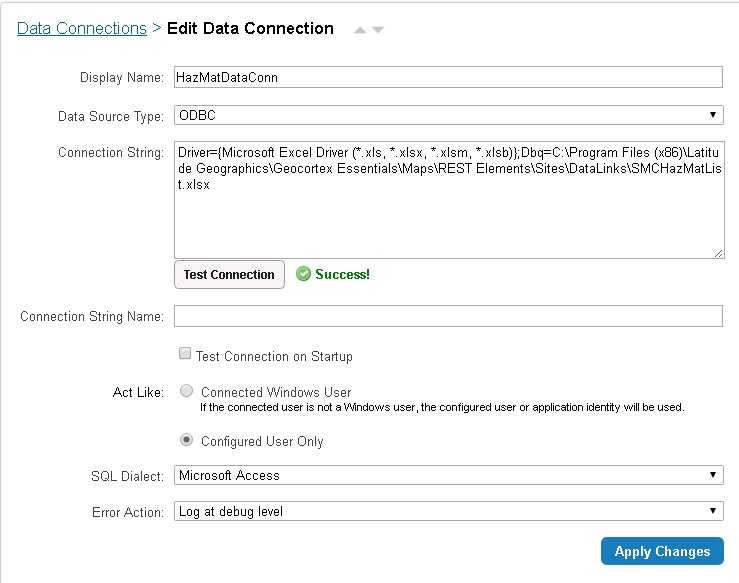The width and height of the screenshot is (739, 583).
Task: Click the Edit Data Connection heading
Action: tap(250, 28)
